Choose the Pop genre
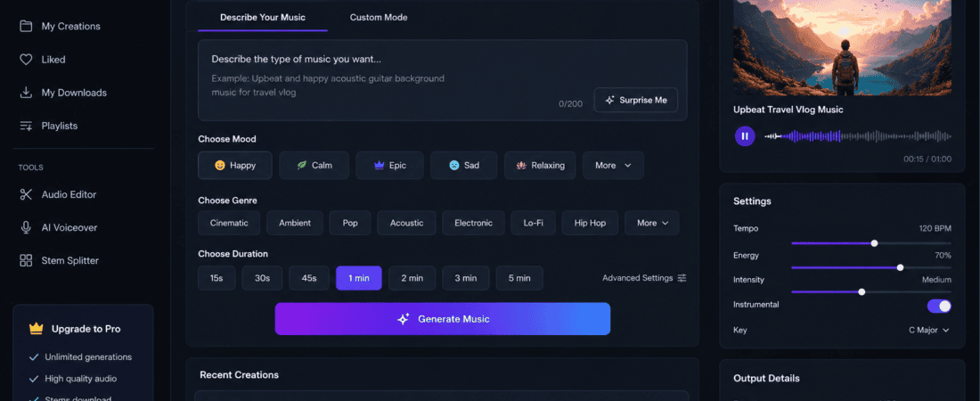 click(x=350, y=223)
